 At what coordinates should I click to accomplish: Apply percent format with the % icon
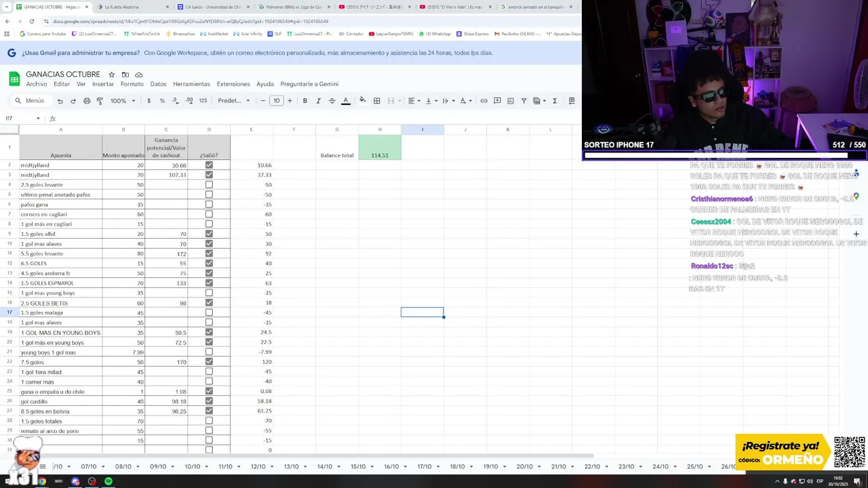[x=162, y=101]
